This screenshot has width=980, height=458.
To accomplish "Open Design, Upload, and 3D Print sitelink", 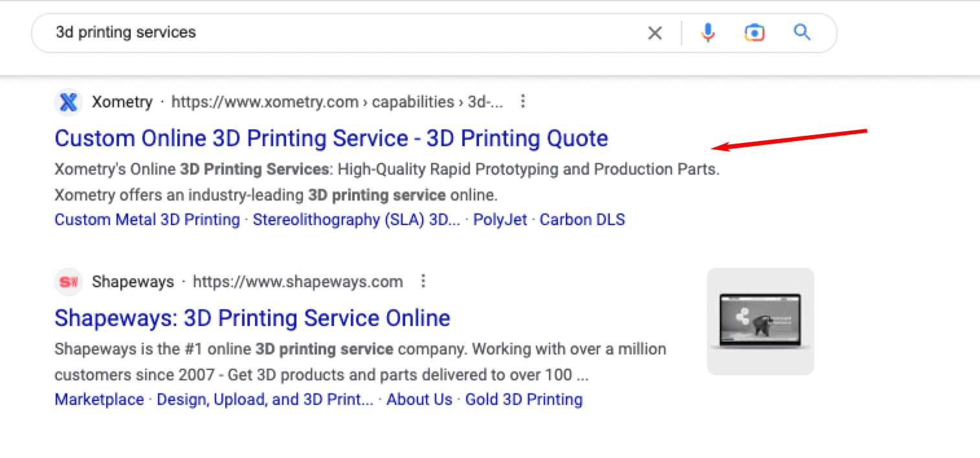I will click(265, 400).
